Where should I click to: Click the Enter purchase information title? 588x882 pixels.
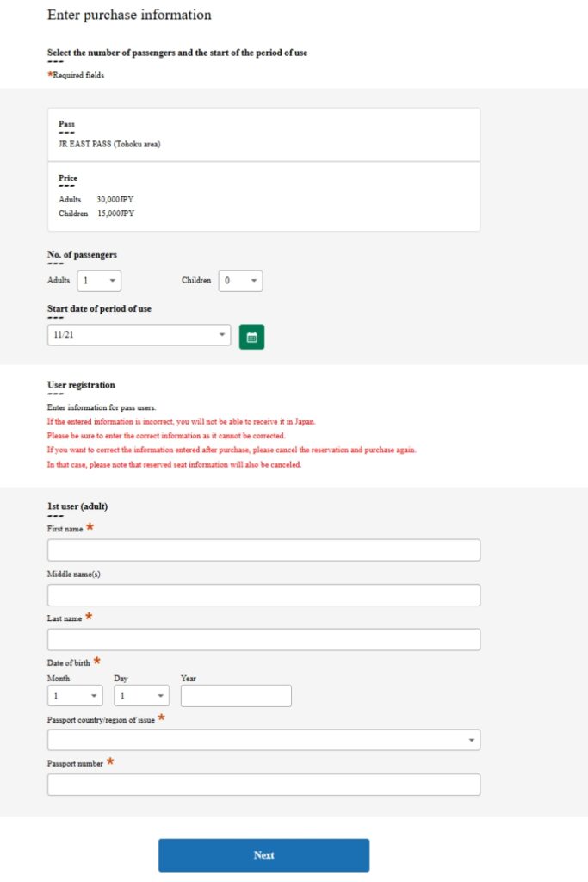[x=129, y=15]
